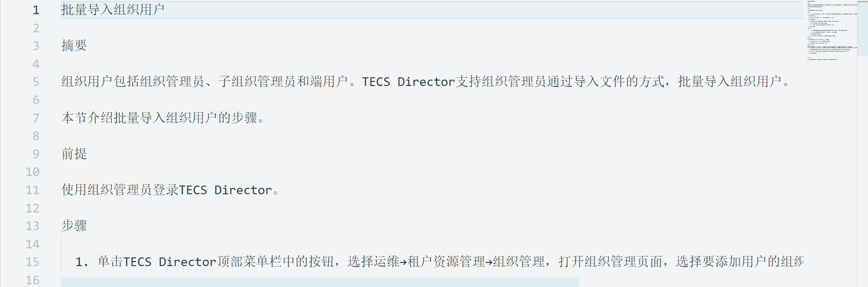Click the text 使用组织管理员登录TECS Director
Image resolution: width=868 pixels, height=287 pixels.
pos(169,190)
